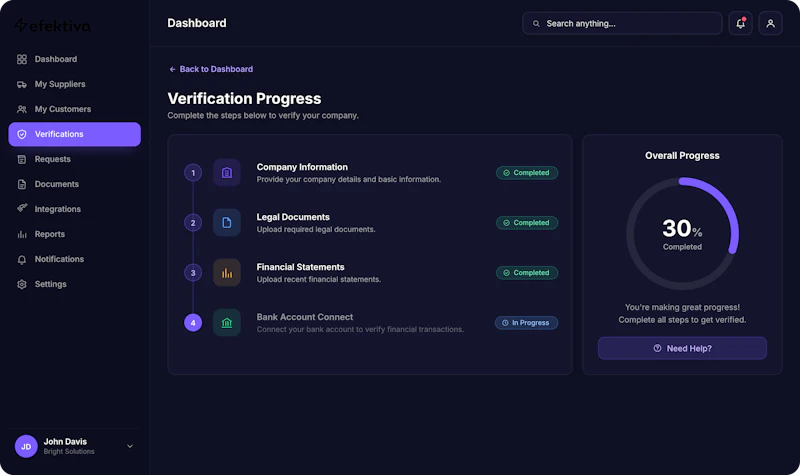The image size is (800, 475).
Task: Click Completed badge for Financial Statements
Action: pyautogui.click(x=527, y=273)
